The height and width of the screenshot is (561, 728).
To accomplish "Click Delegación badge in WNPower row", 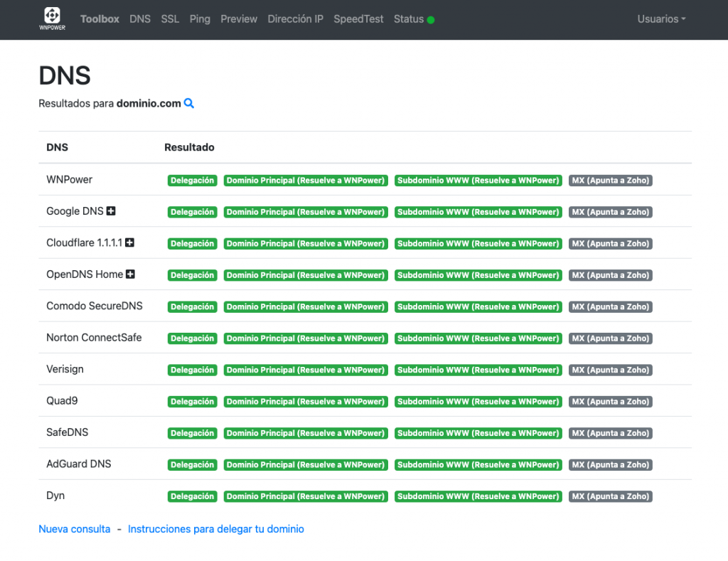I will point(192,180).
